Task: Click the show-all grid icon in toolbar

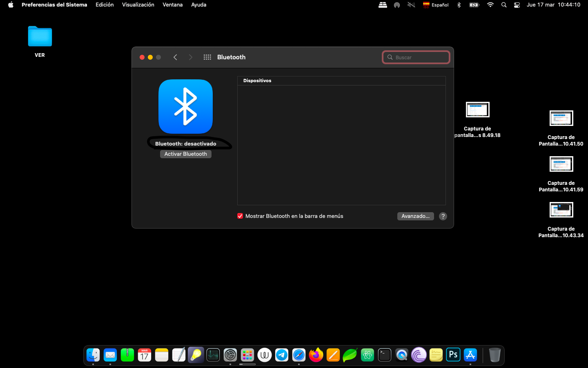Action: tap(207, 57)
